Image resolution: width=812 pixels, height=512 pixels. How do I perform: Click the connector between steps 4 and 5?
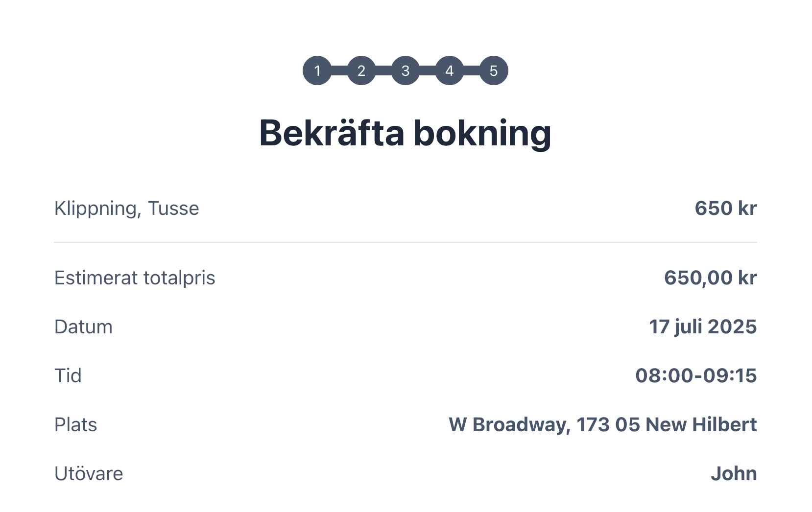pos(471,70)
